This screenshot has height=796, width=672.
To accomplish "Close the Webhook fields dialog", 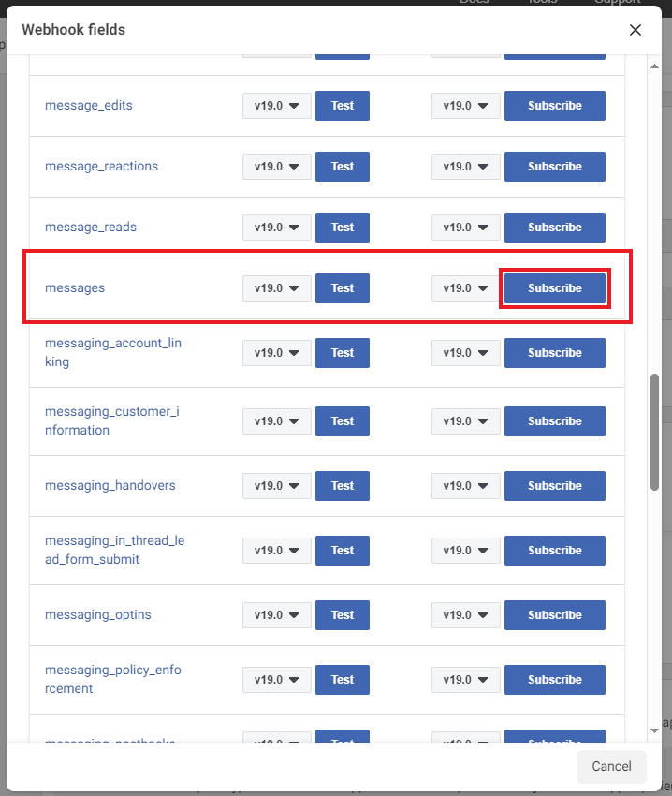I will (635, 30).
